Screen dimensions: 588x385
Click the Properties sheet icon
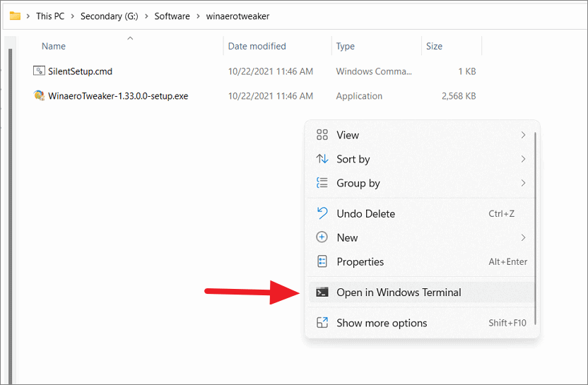coord(322,261)
